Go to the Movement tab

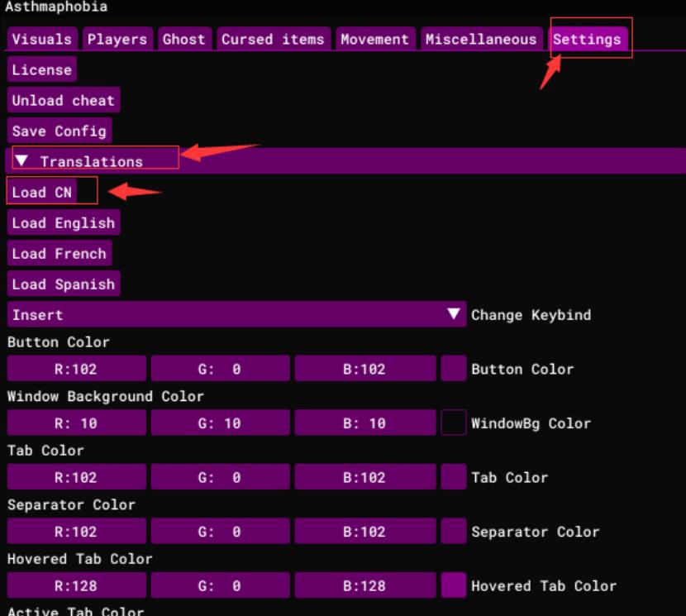pos(375,39)
